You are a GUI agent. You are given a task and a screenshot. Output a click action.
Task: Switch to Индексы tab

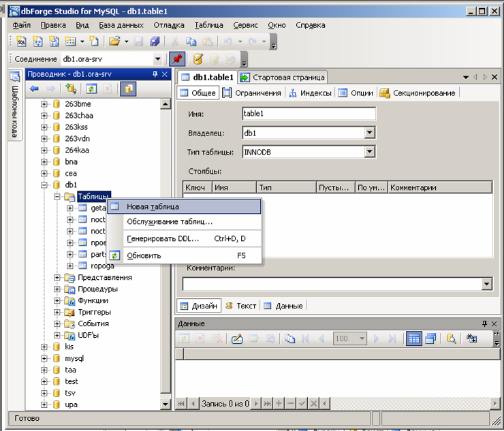310,93
